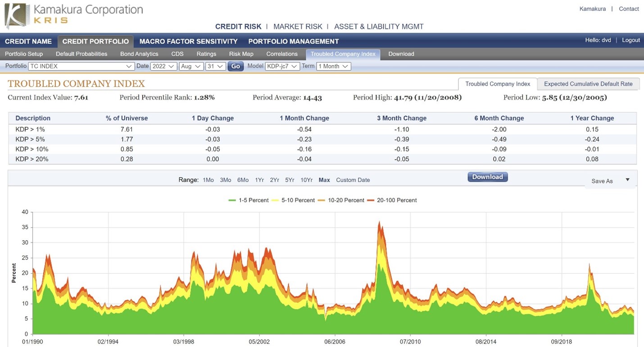Open the Contact link
The height and width of the screenshot is (347, 644).
(629, 9)
